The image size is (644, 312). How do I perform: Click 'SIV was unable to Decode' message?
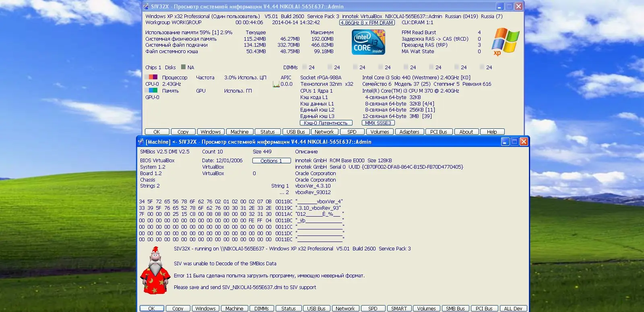(x=225, y=264)
